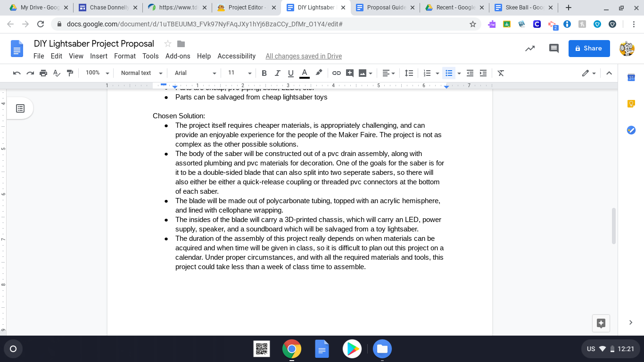644x362 pixels.
Task: Open the Arial font dropdown
Action: coord(195,73)
